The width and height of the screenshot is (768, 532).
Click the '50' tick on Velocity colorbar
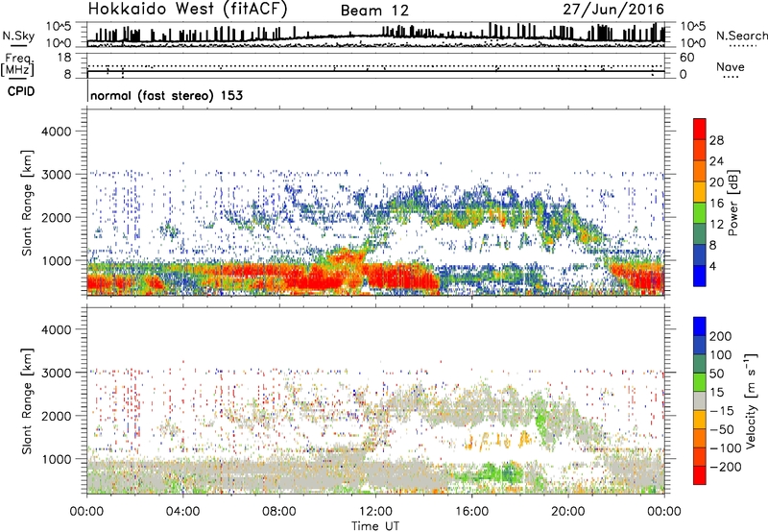coord(716,374)
